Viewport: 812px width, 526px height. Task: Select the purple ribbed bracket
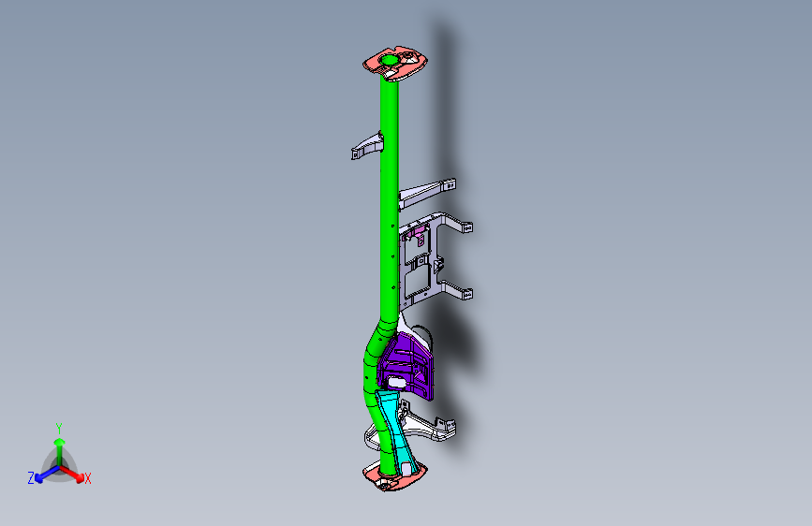click(406, 368)
